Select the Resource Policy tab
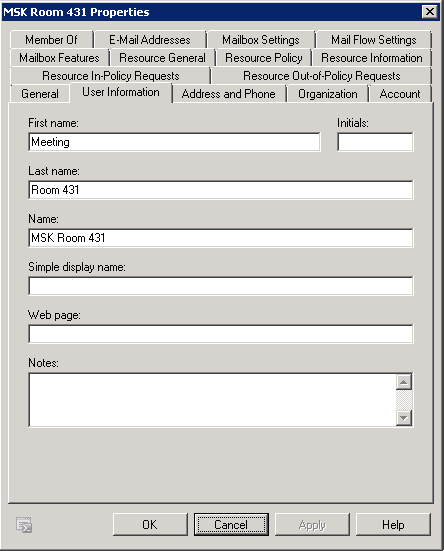Viewport: 444px width, 551px height. [264, 58]
